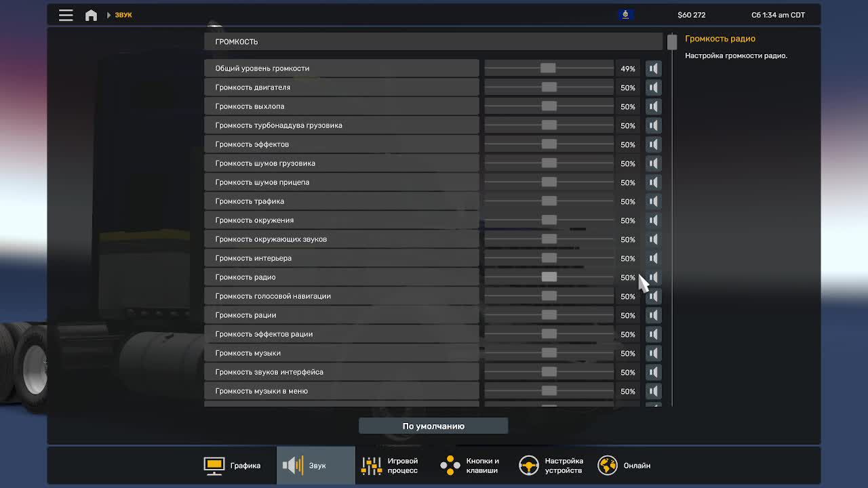Click speaker icon beside traffic volume

(653, 201)
